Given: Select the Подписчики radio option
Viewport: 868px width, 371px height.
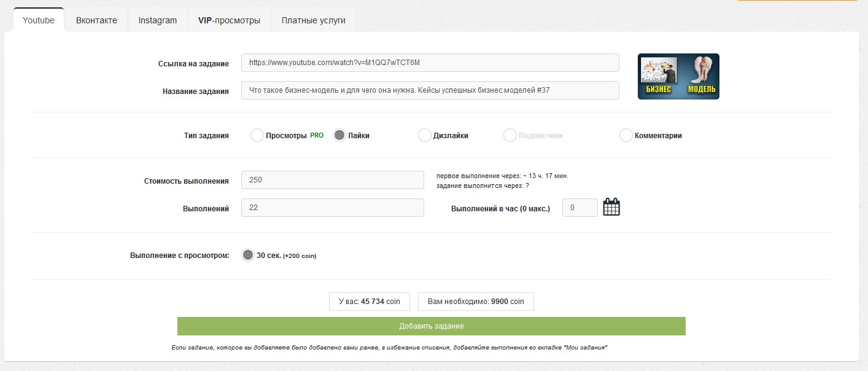Looking at the screenshot, I should click(510, 136).
